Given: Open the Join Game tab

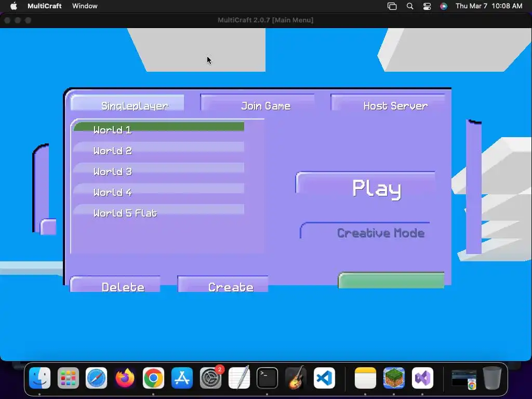Looking at the screenshot, I should pos(258,103).
